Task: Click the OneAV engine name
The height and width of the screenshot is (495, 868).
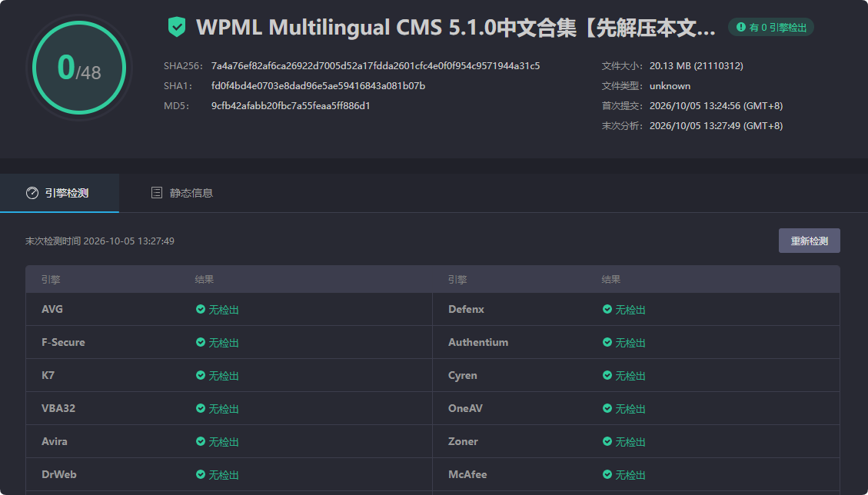Action: [x=466, y=408]
